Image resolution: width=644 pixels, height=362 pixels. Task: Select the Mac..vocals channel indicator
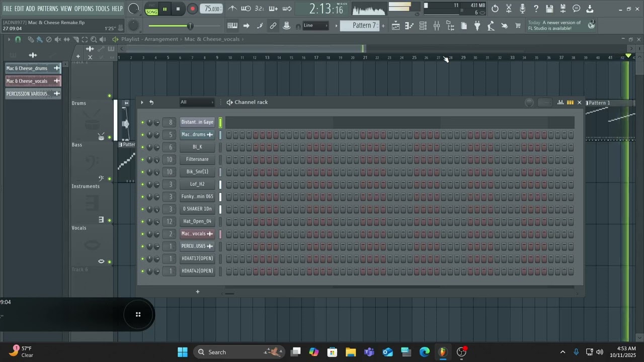point(220,234)
